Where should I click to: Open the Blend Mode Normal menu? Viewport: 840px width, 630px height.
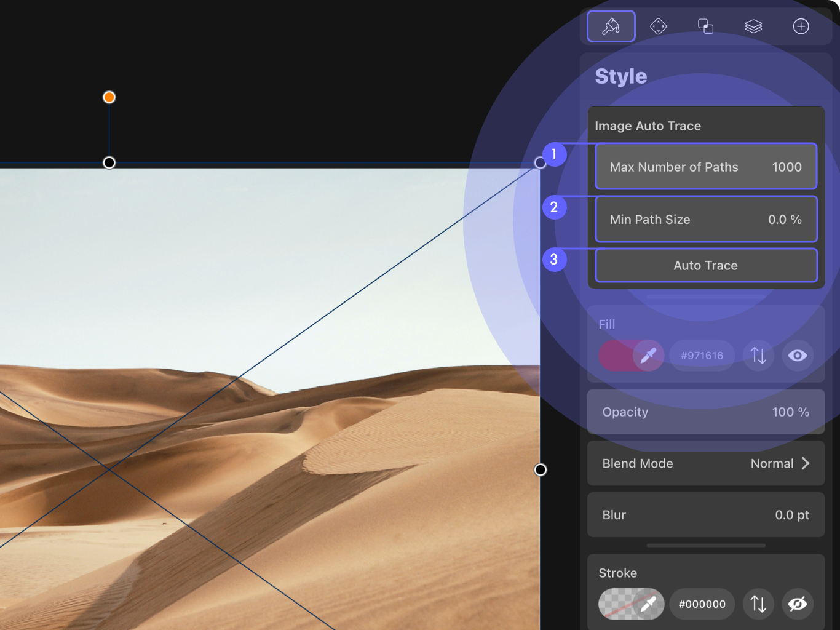tap(706, 463)
